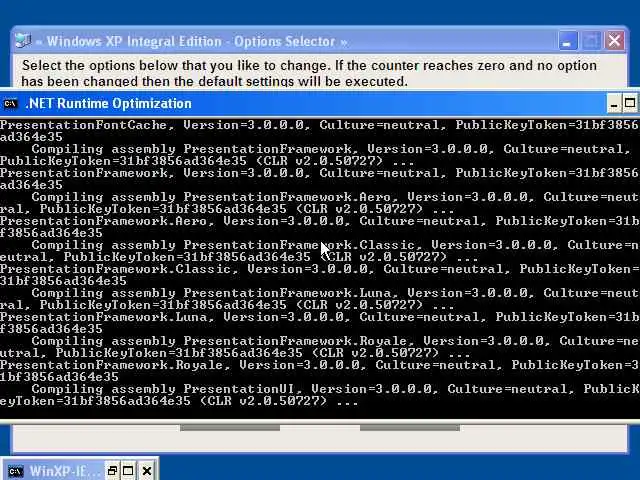Maximize the .NET Runtime Optimization console
This screenshot has height=480, width=640.
point(630,104)
